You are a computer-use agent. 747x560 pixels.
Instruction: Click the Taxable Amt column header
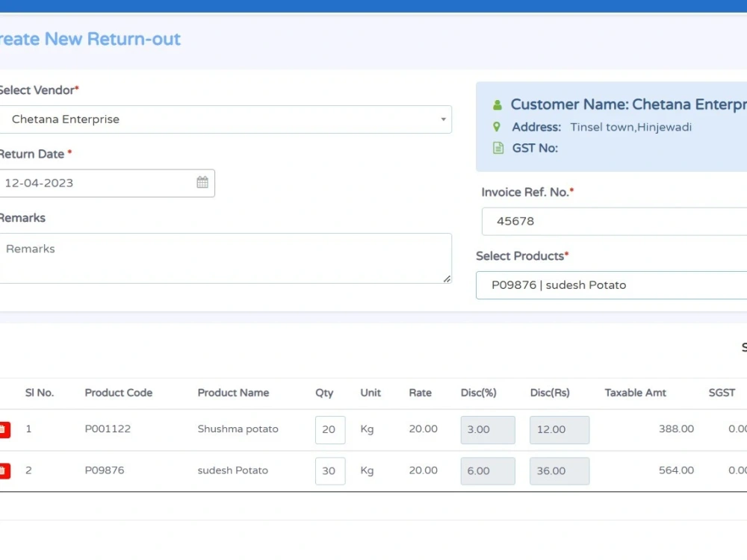[636, 393]
